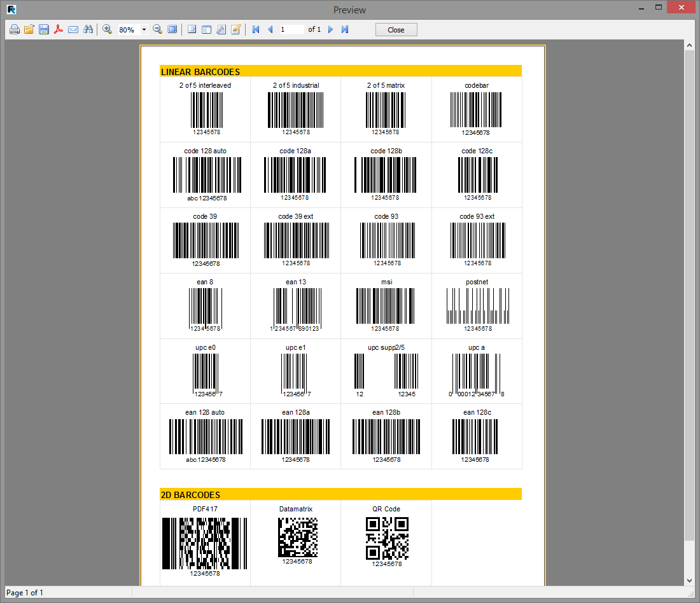Click the code 39 barcode image
Image resolution: width=700 pixels, height=603 pixels.
[206, 240]
